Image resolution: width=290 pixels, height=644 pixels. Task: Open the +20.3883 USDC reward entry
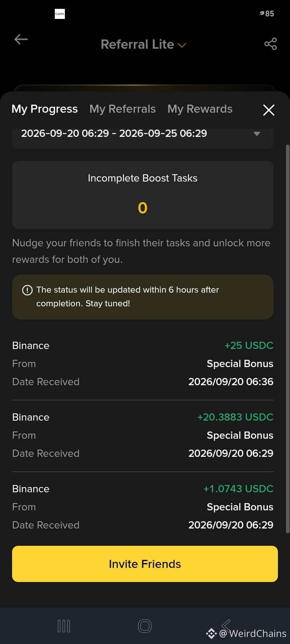(x=143, y=435)
